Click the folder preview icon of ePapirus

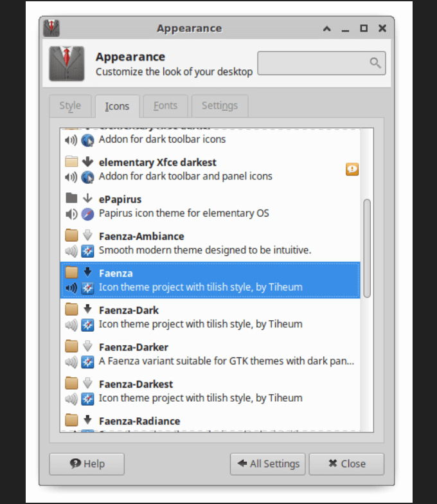point(71,198)
